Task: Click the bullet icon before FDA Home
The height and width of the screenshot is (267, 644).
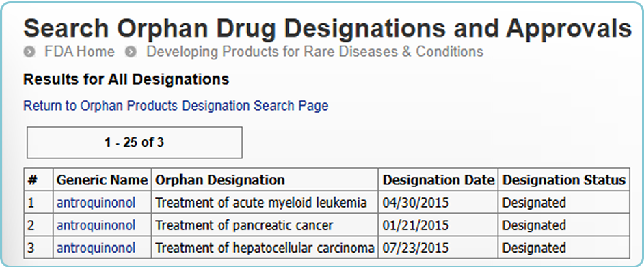Action: pyautogui.click(x=29, y=52)
